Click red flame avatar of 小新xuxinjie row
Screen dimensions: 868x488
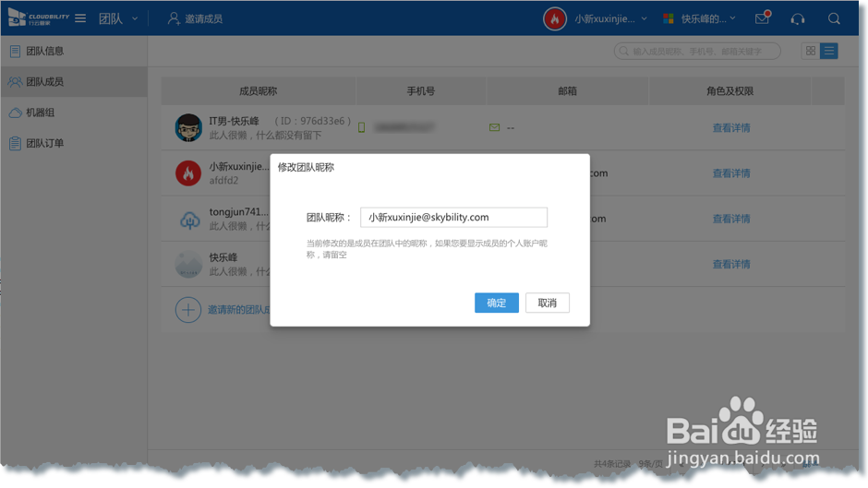188,173
